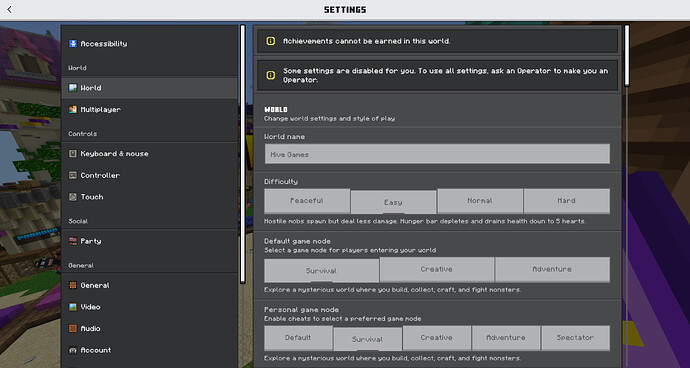Screen dimensions: 690x368
Task: Choose Survival as default game mode
Action: (x=321, y=270)
